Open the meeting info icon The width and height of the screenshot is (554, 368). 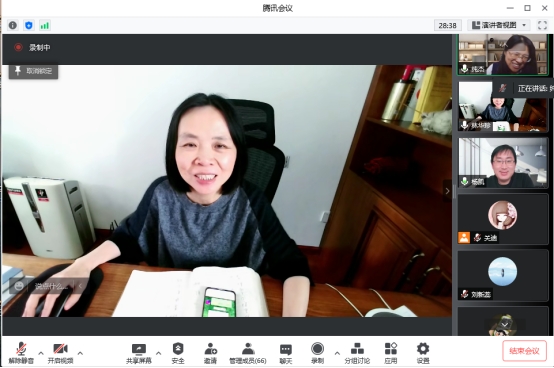click(x=13, y=25)
